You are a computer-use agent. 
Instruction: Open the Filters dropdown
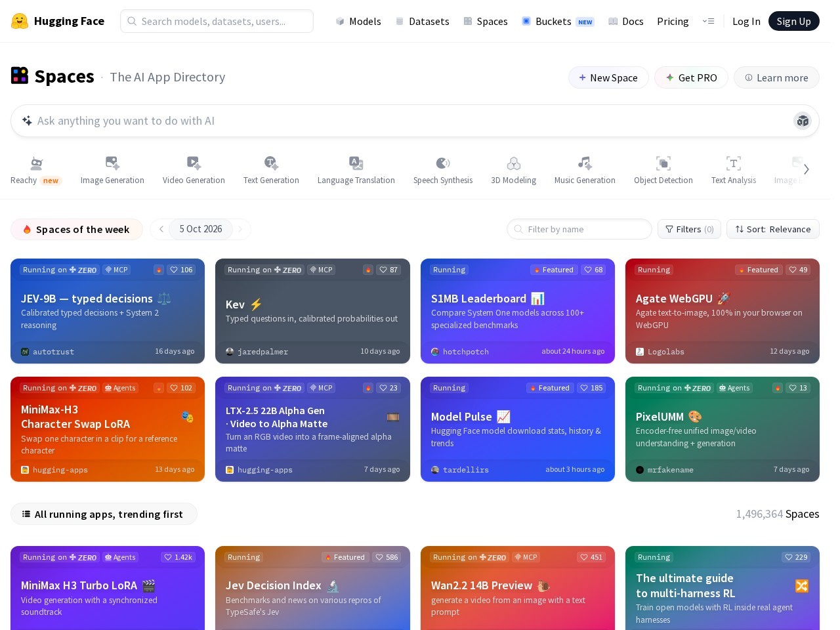(x=689, y=229)
